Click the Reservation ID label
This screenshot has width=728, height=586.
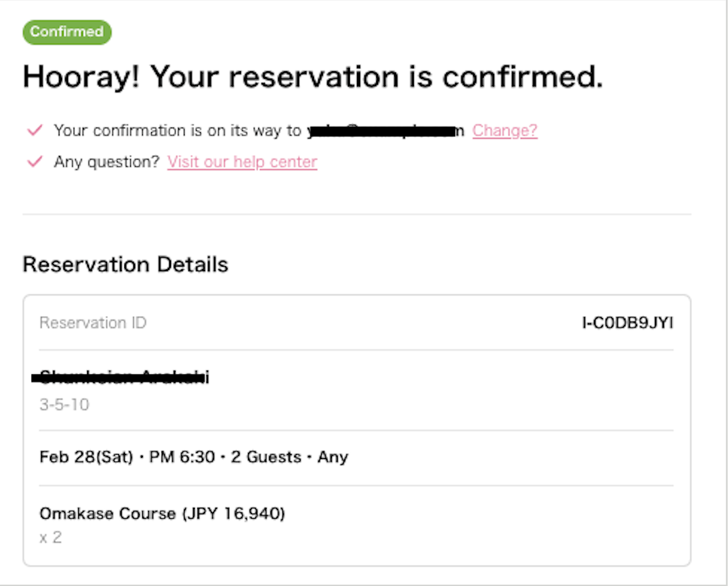tap(93, 322)
